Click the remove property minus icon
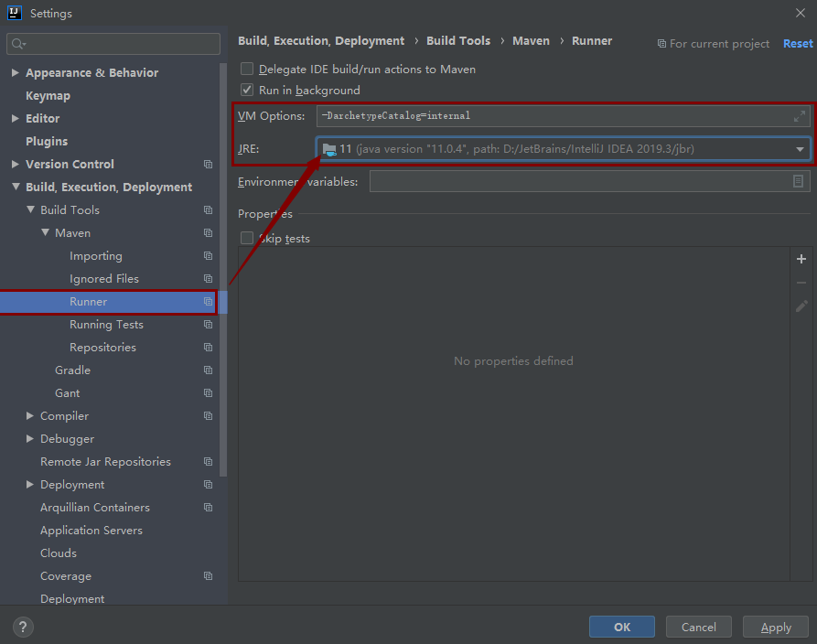 (801, 283)
